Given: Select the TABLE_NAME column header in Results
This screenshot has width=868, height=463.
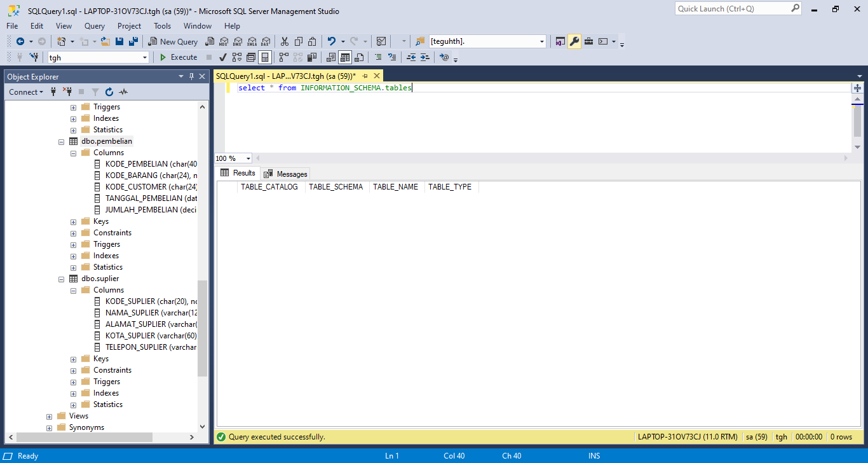Looking at the screenshot, I should tap(395, 186).
